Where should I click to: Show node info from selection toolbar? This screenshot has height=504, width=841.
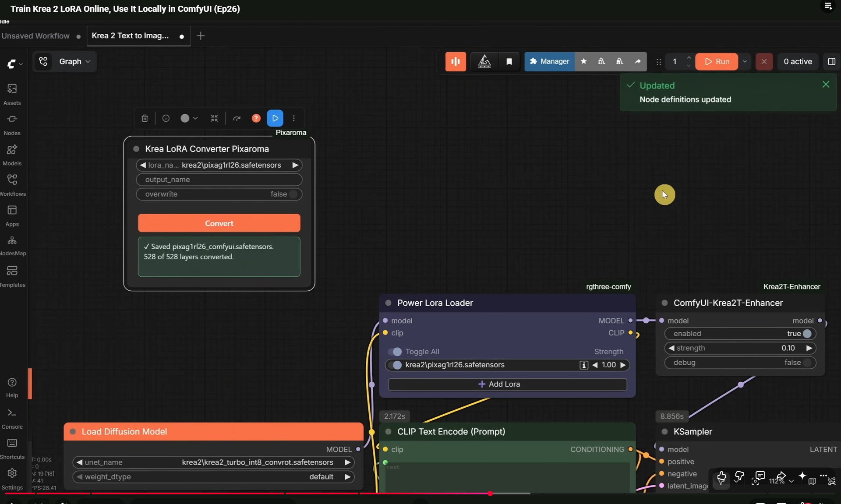166,118
